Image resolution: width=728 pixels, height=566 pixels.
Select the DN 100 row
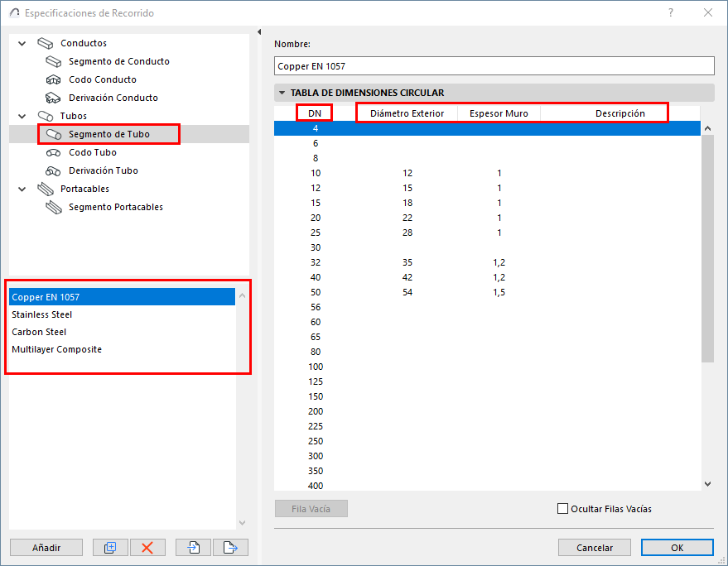[x=487, y=367]
